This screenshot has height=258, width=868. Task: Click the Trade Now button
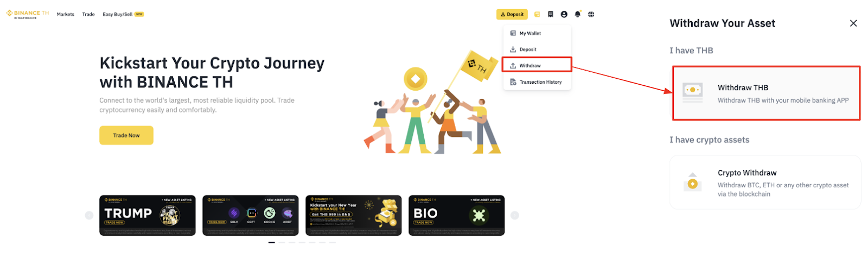126,135
